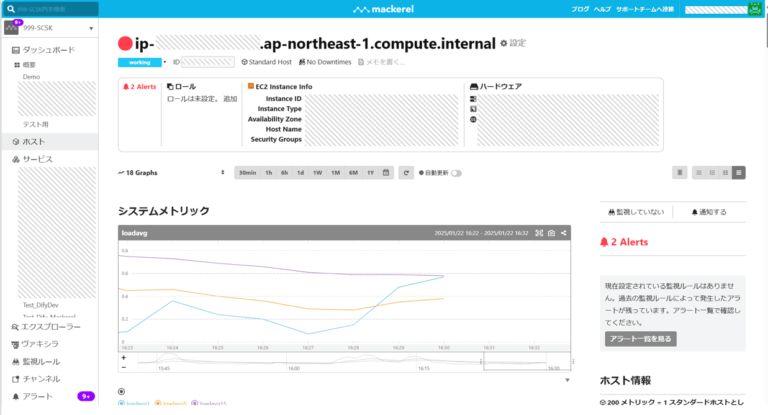Toggle the 自動更新 auto-refresh switch
This screenshot has height=415, width=768.
pyautogui.click(x=456, y=173)
